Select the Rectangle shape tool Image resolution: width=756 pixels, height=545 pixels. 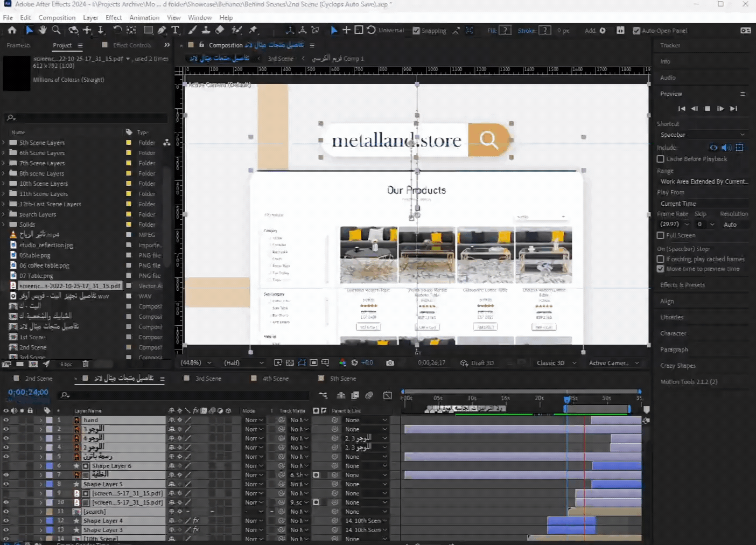click(x=148, y=30)
